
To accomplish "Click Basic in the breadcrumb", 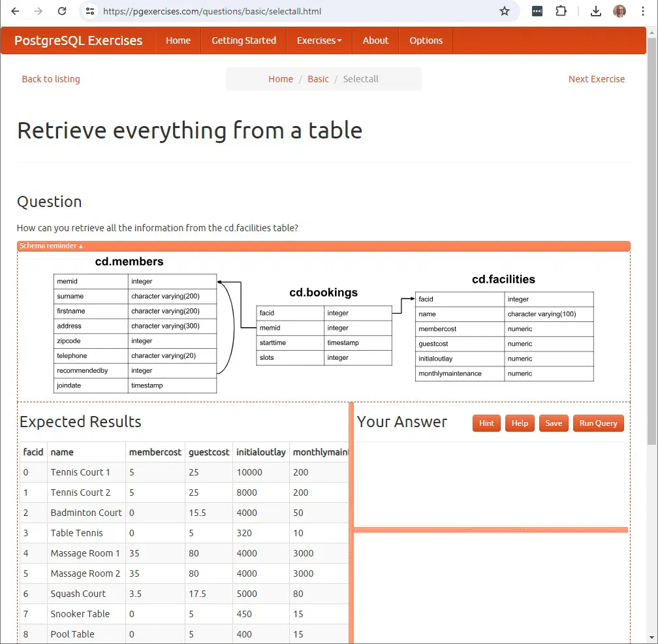I will click(318, 79).
